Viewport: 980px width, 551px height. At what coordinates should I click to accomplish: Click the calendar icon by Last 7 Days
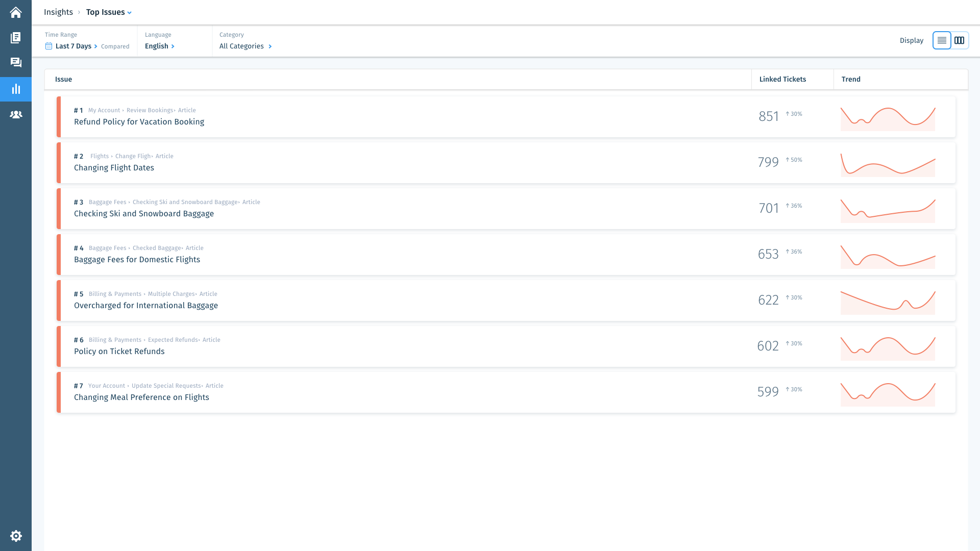pos(48,46)
